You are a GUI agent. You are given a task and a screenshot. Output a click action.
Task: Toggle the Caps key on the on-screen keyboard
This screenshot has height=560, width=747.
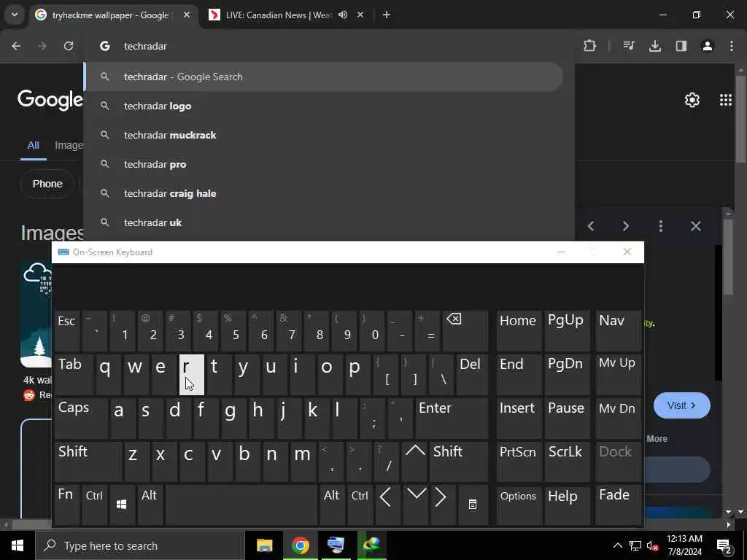point(81,418)
